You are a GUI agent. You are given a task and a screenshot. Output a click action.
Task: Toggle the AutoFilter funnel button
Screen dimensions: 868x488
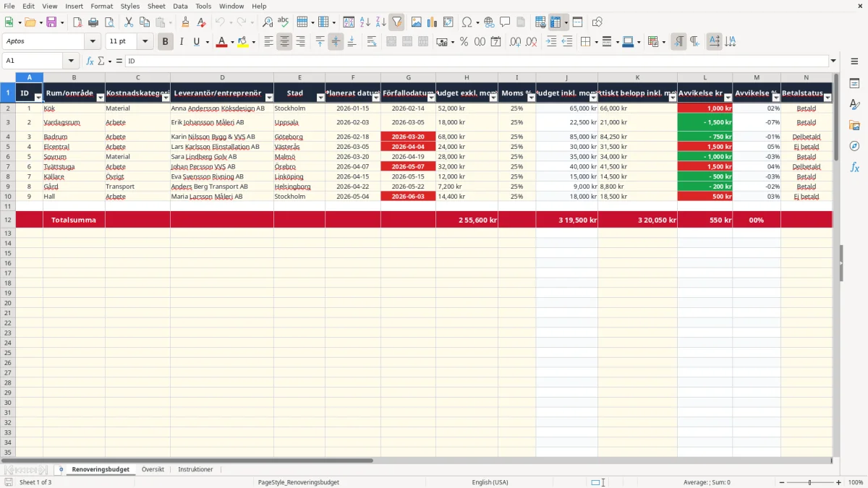click(397, 22)
